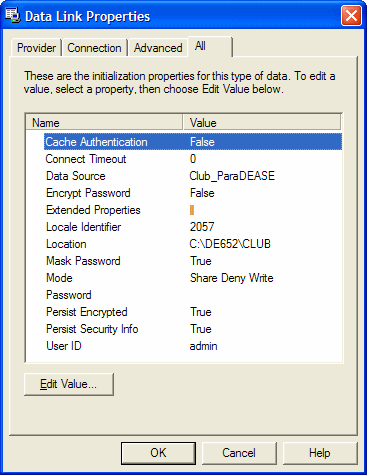Click the Connect Timeout value 0
This screenshot has width=367, height=475.
pyautogui.click(x=193, y=159)
